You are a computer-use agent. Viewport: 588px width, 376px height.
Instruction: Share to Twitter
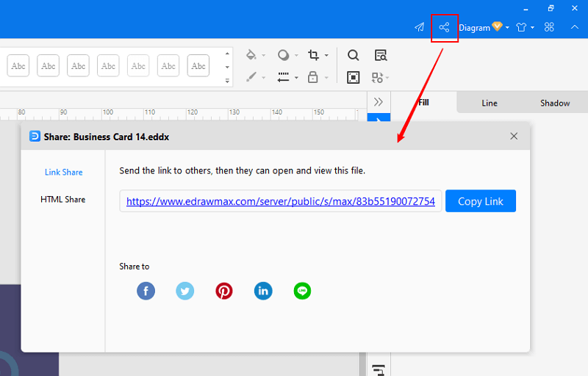point(185,291)
